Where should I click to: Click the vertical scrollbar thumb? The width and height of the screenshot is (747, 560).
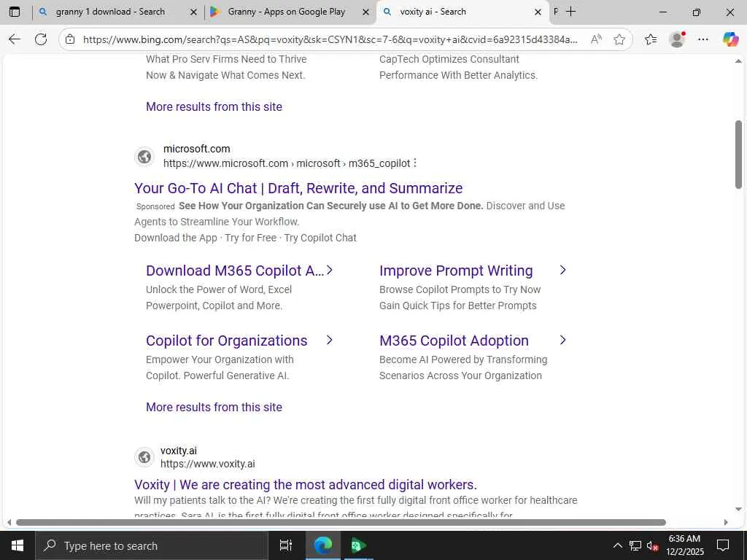(x=738, y=155)
